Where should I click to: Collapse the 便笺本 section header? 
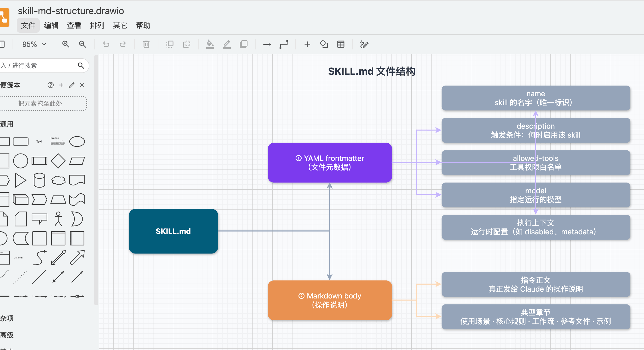10,85
